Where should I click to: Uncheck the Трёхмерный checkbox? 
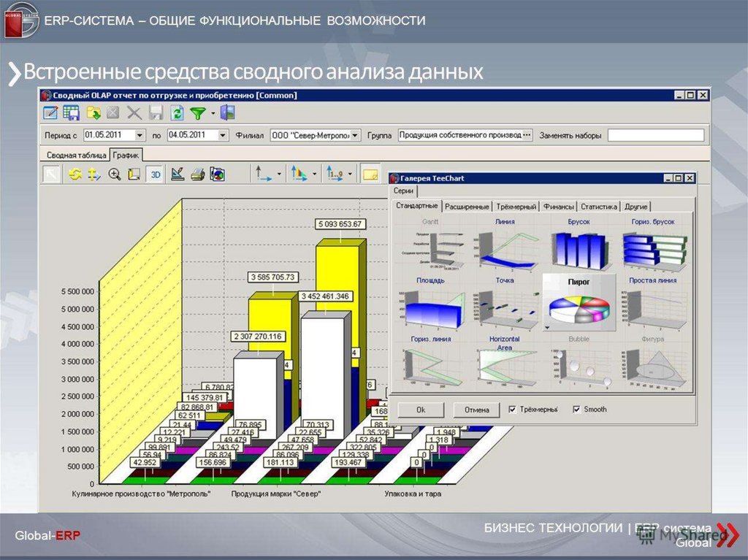pyautogui.click(x=513, y=410)
